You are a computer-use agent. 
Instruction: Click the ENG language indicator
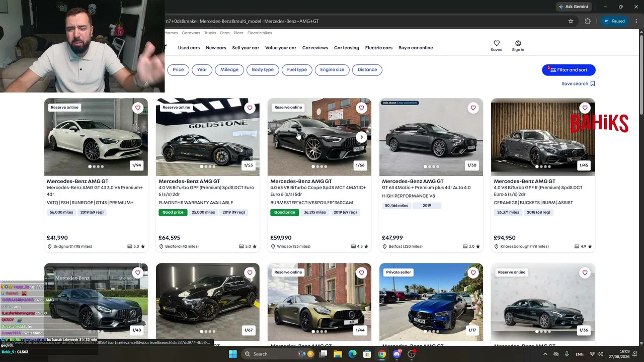[580, 354]
